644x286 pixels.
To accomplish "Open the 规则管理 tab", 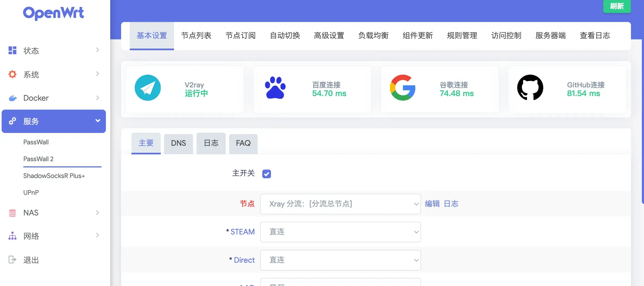I will tap(462, 36).
